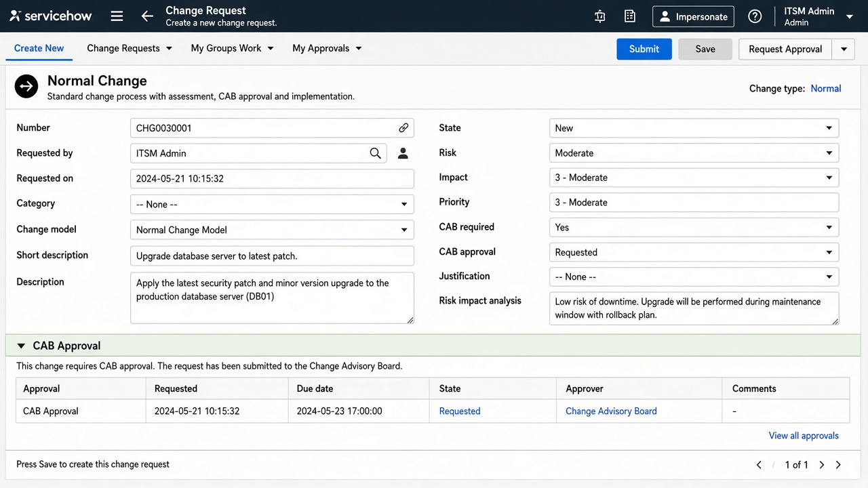Open the Risk dropdown
The height and width of the screenshot is (488, 868).
(694, 153)
